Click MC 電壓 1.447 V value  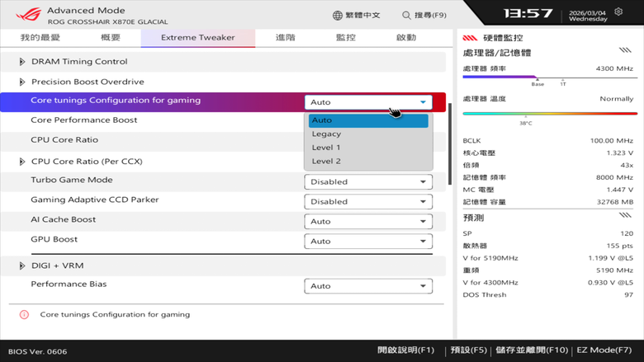pyautogui.click(x=620, y=190)
